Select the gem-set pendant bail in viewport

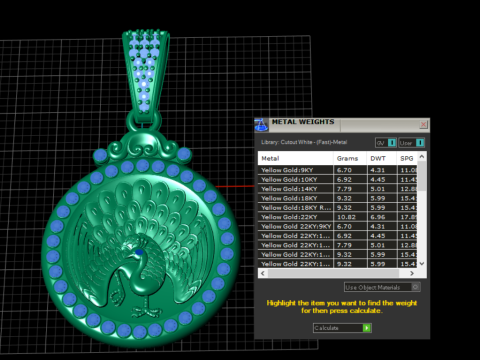(146, 75)
